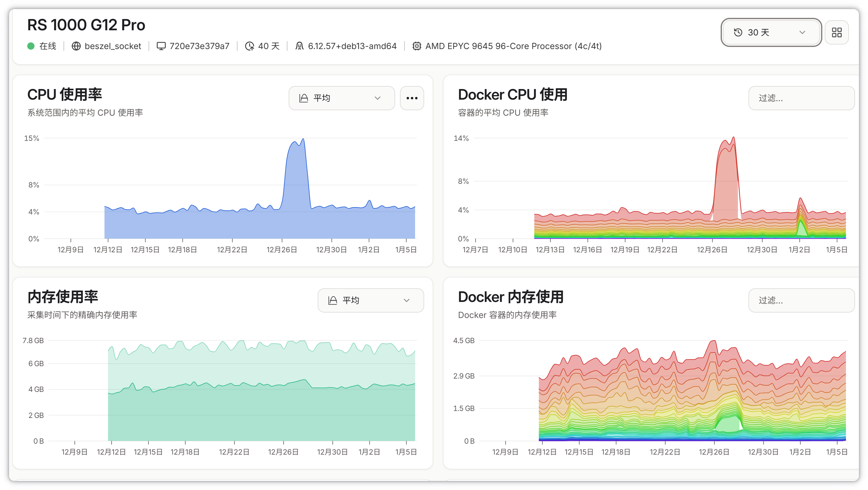Click the Linux penguin kernel icon
The height and width of the screenshot is (490, 868).
pyautogui.click(x=299, y=46)
